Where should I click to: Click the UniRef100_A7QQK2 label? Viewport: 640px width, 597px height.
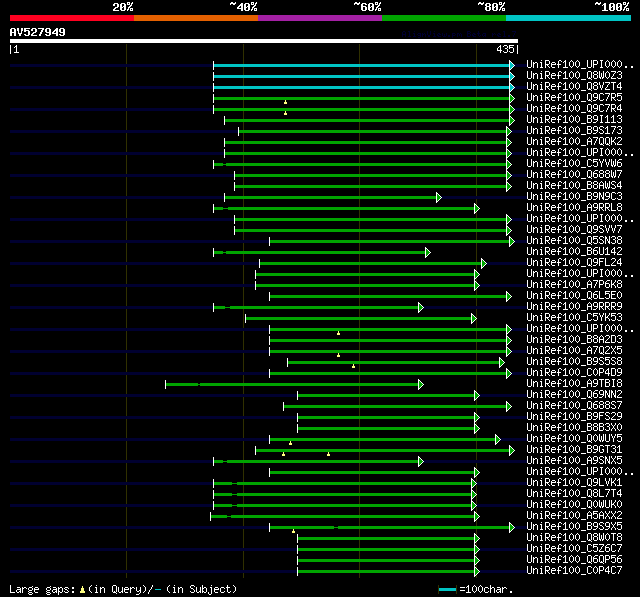tap(574, 142)
